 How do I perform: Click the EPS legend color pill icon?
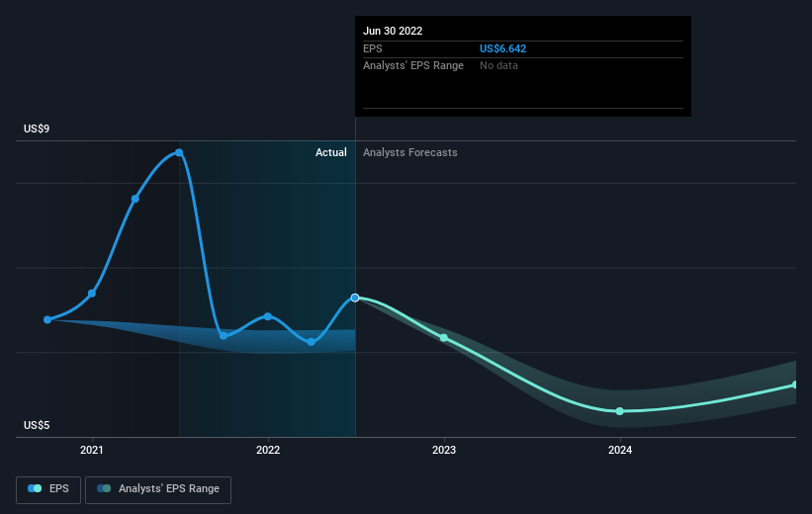(35, 488)
